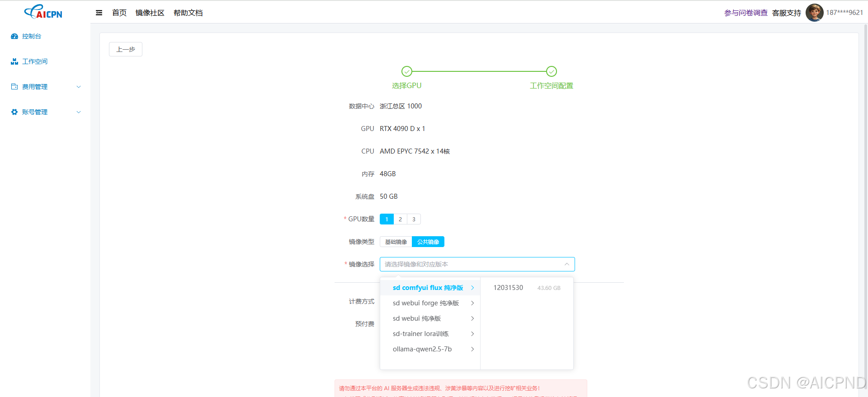The width and height of the screenshot is (868, 397).
Task: Click the 上一步 back button
Action: [126, 49]
